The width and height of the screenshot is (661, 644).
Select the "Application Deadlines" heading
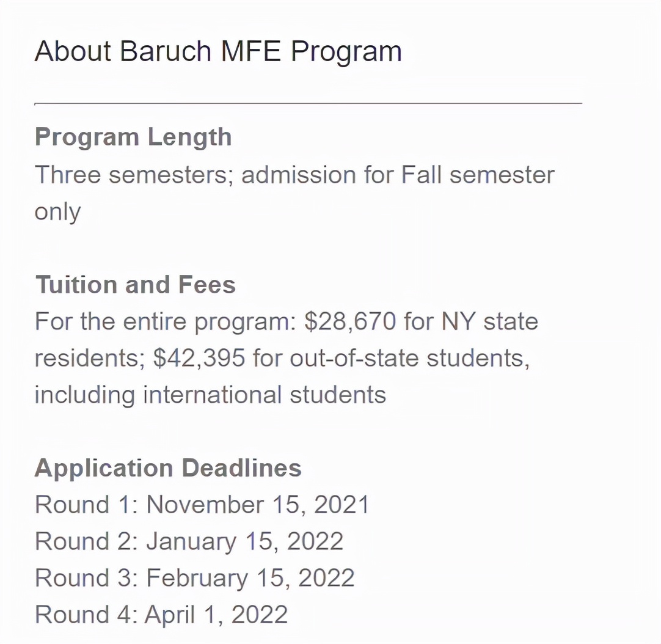pos(168,468)
